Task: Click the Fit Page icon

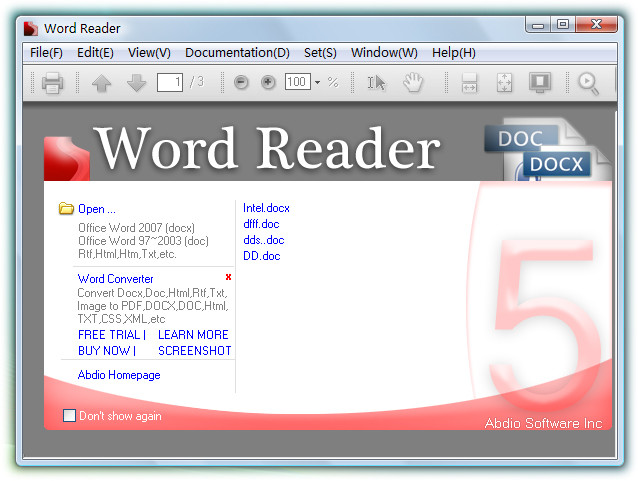Action: (505, 83)
